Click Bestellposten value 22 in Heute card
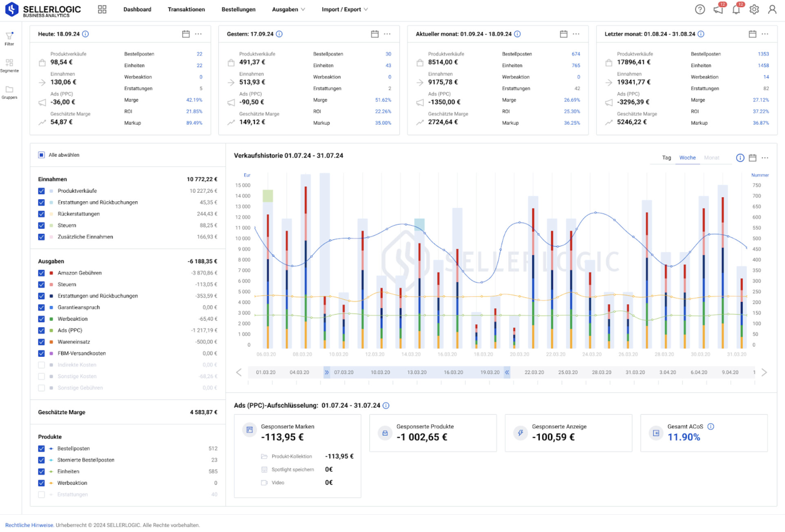The image size is (785, 532). 199,54
